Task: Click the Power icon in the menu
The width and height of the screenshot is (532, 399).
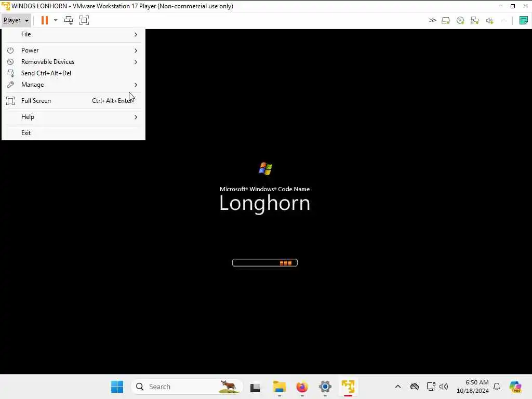Action: coord(10,50)
